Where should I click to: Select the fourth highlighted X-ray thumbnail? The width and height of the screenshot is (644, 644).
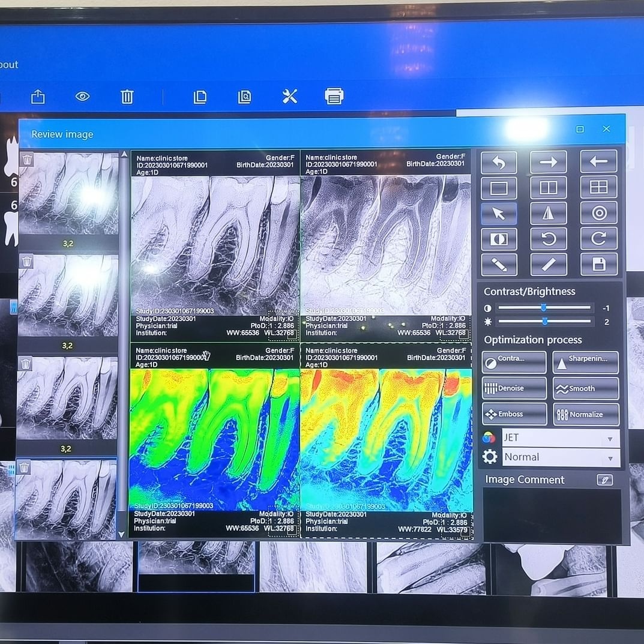(x=66, y=499)
